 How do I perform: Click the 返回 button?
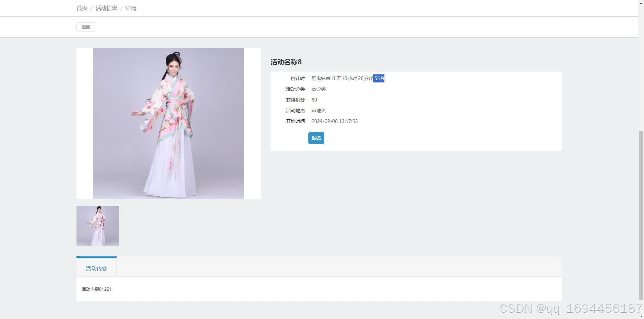click(86, 27)
